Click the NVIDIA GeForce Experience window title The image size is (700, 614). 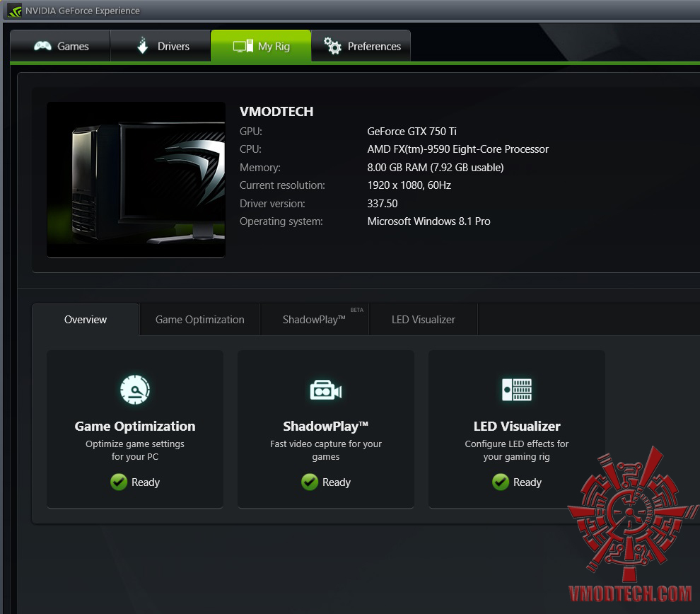point(83,11)
